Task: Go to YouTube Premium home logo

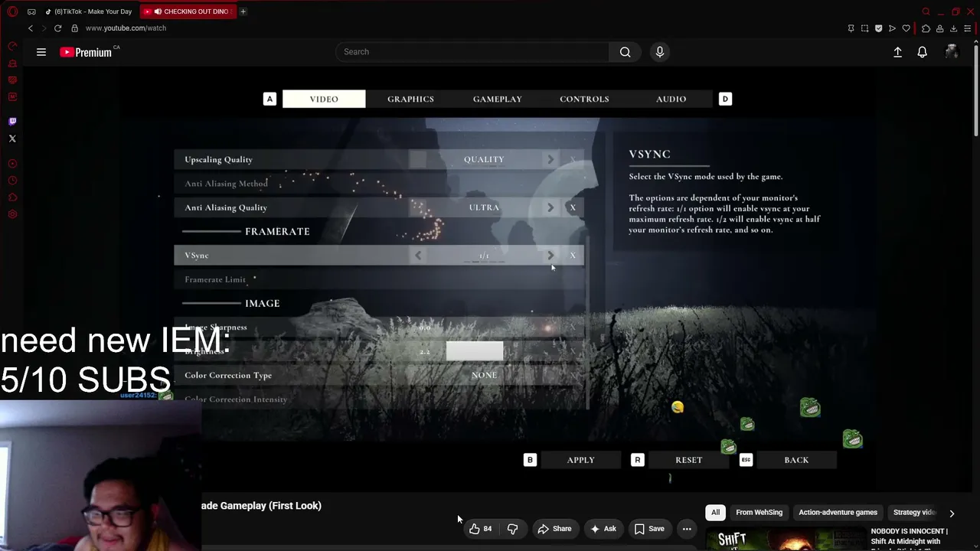Action: click(86, 52)
